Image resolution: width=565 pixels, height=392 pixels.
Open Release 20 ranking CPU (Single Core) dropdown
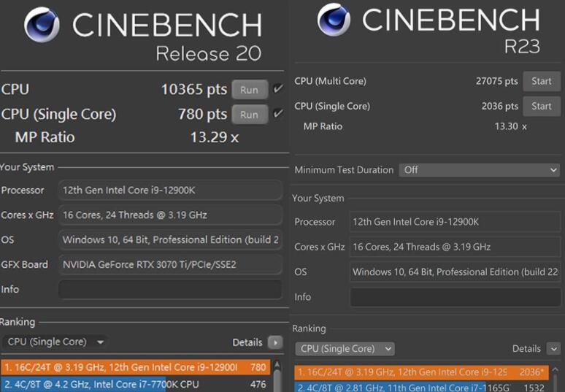(55, 342)
